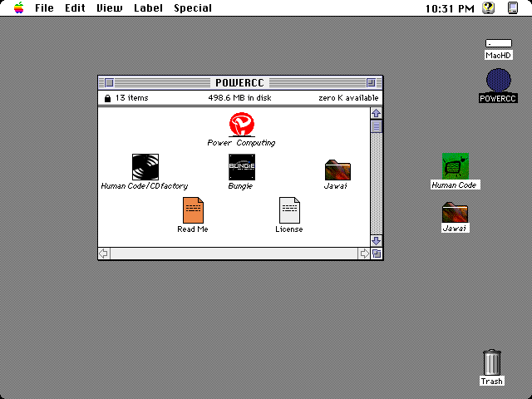
Task: Select the Trash can icon
Action: click(x=491, y=362)
